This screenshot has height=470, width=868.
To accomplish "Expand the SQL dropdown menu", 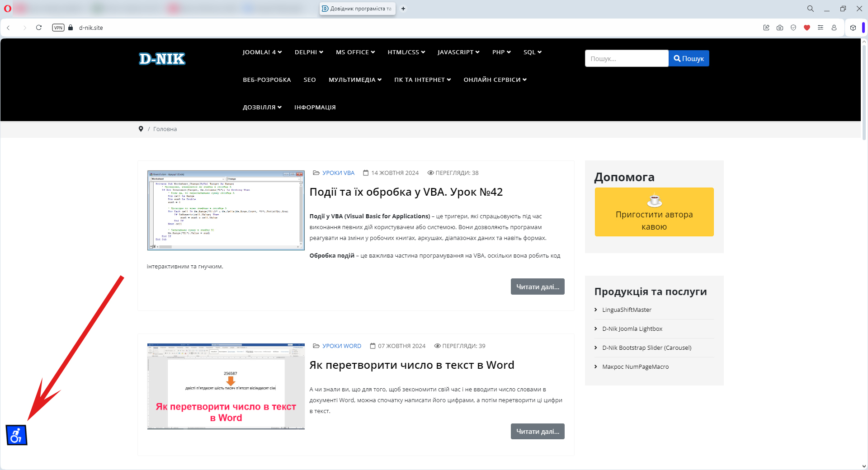I will click(x=533, y=52).
